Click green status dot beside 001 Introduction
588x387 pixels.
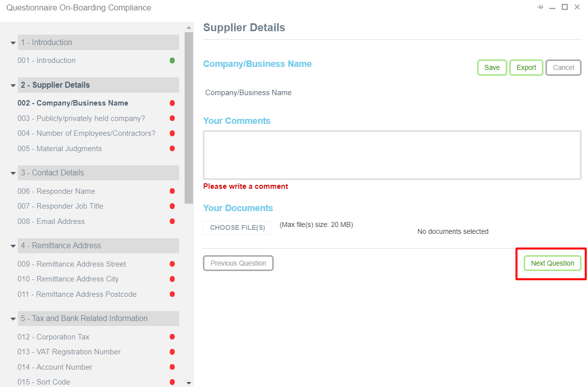pos(172,60)
